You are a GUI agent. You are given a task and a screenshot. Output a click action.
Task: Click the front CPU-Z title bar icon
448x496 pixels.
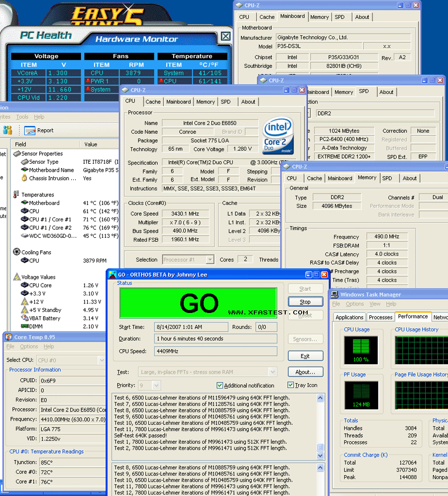point(125,90)
